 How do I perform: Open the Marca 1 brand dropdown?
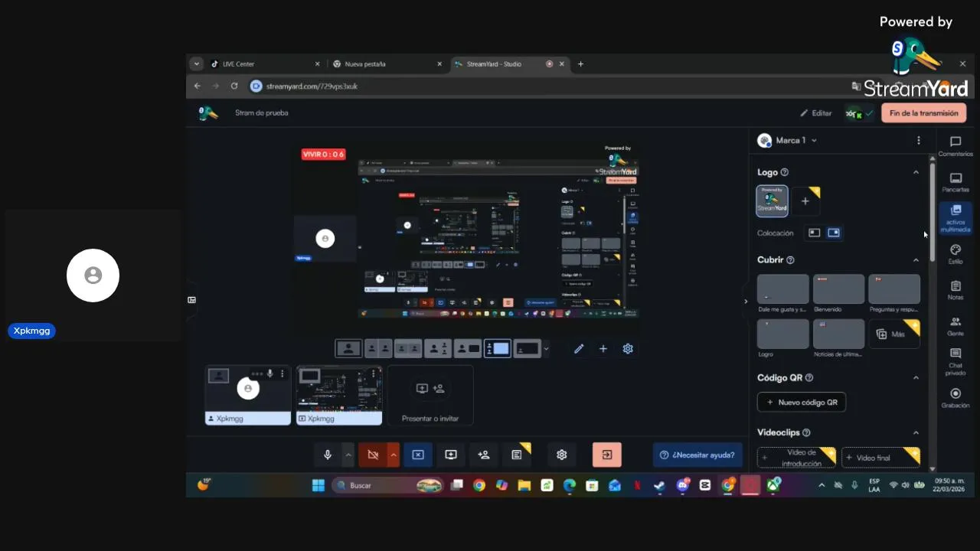coord(787,141)
